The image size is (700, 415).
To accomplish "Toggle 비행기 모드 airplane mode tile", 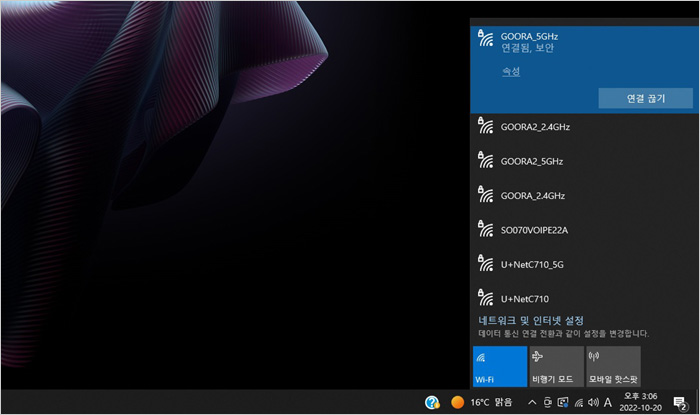I will click(557, 366).
